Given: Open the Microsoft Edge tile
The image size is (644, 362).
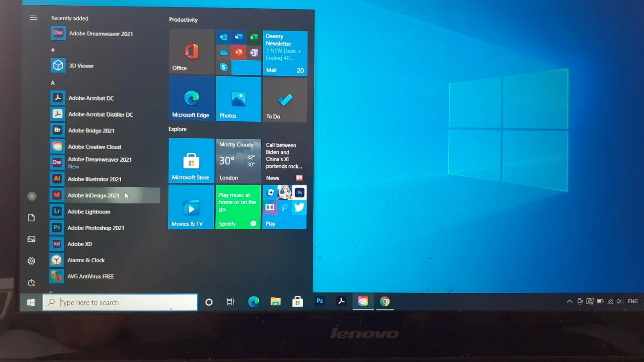Looking at the screenshot, I should (192, 98).
